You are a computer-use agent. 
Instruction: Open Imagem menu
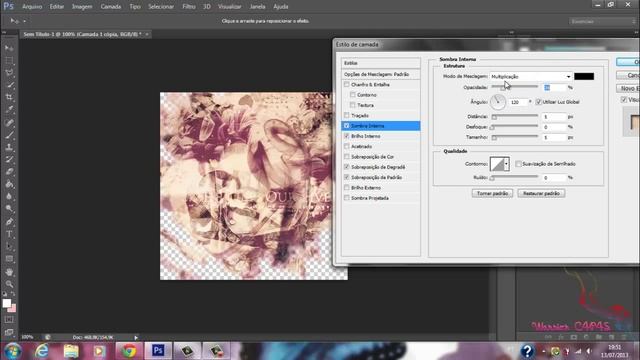coord(82,7)
